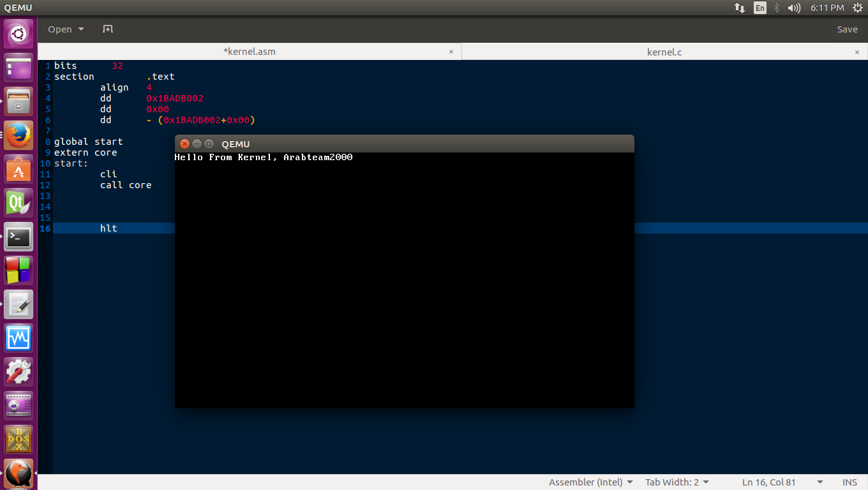Expand the Open recent files dropdown arrow
Screen dimensions: 868x490
[x=81, y=29]
